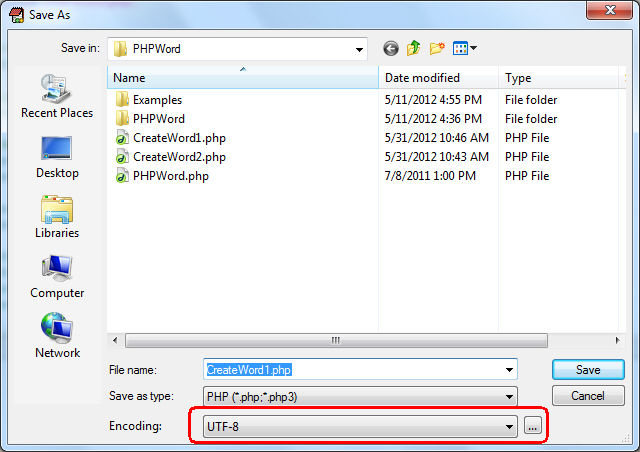Open the View menu icon

(x=464, y=48)
